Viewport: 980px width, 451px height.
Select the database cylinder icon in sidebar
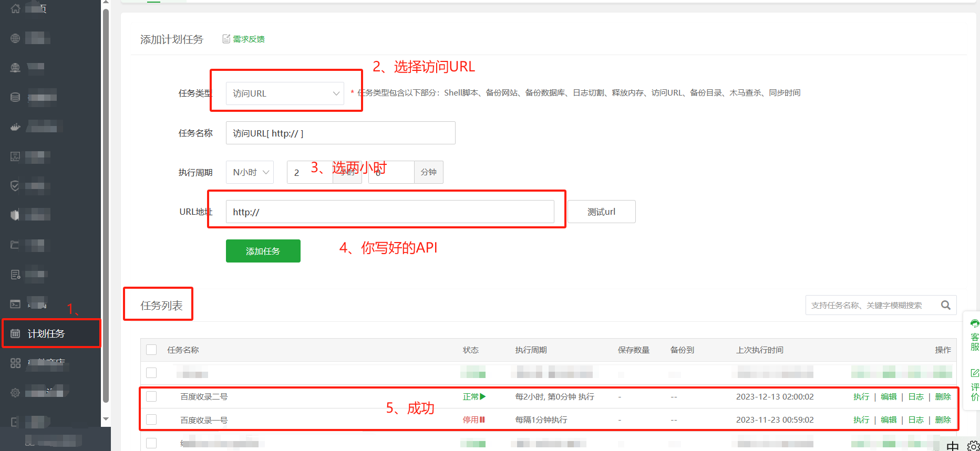15,97
